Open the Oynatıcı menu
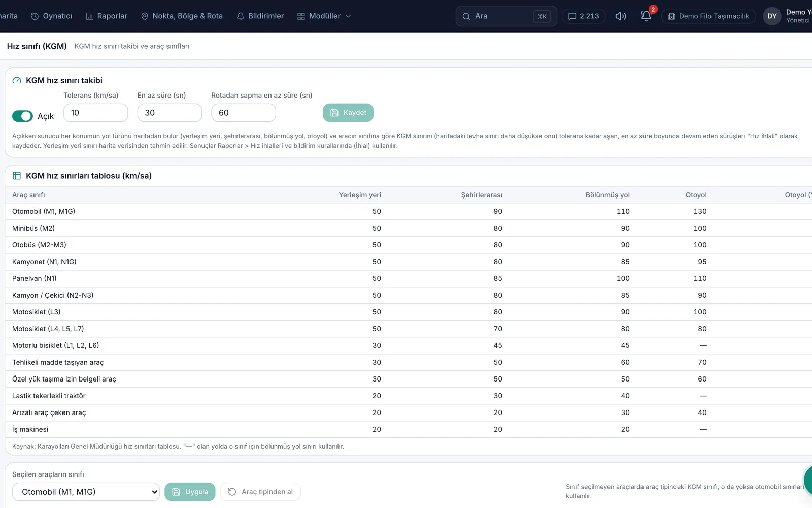This screenshot has width=812, height=508. click(52, 16)
